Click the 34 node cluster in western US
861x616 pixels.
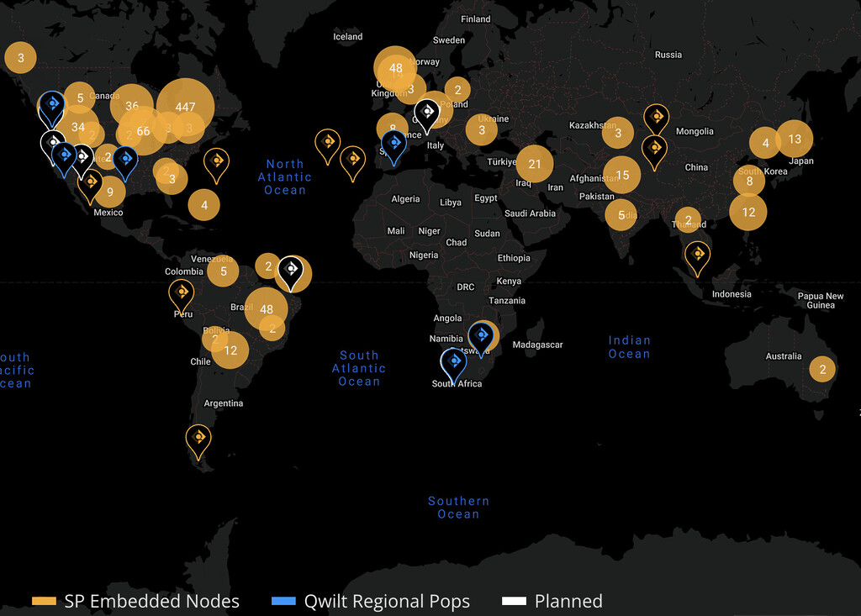point(78,128)
